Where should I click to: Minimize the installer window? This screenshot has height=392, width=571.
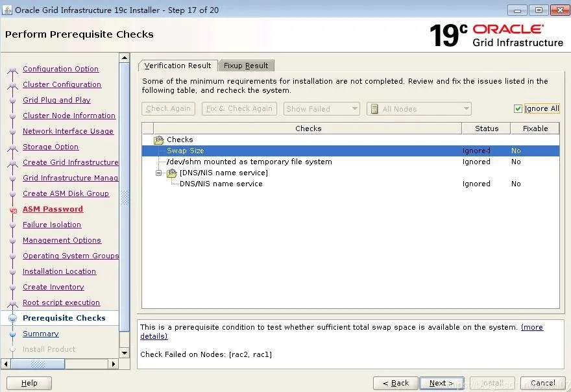[x=517, y=10]
